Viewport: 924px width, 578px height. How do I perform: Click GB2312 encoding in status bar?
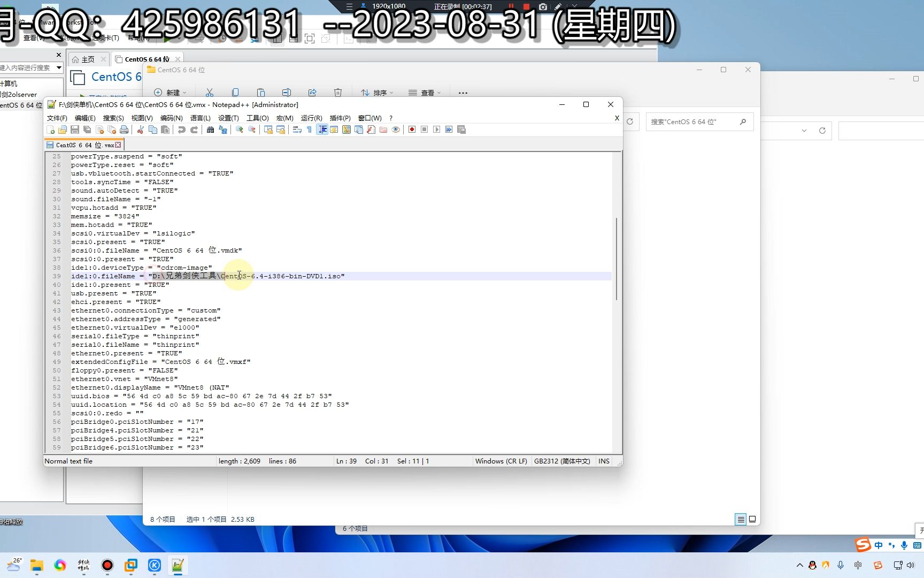pos(562,461)
